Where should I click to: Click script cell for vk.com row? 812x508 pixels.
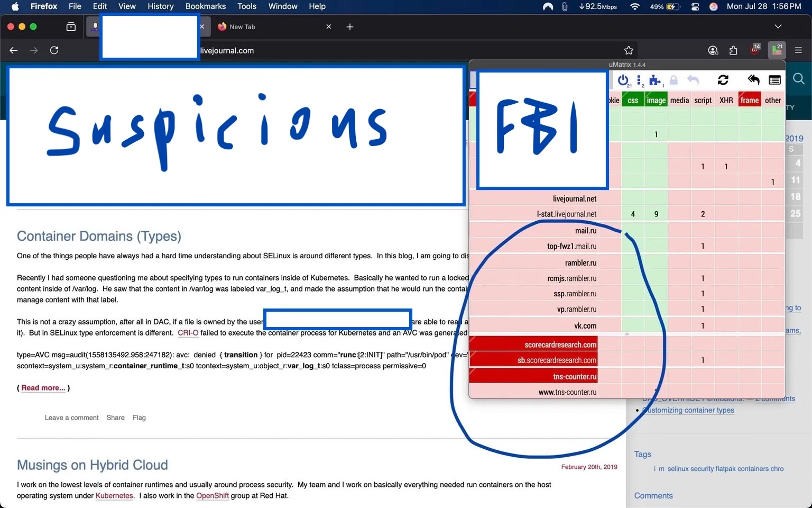tap(703, 326)
